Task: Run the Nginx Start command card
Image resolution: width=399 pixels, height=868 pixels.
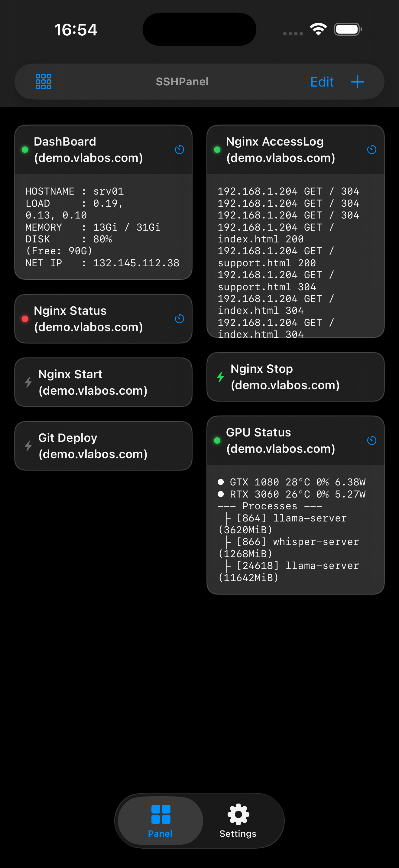Action: 103,383
